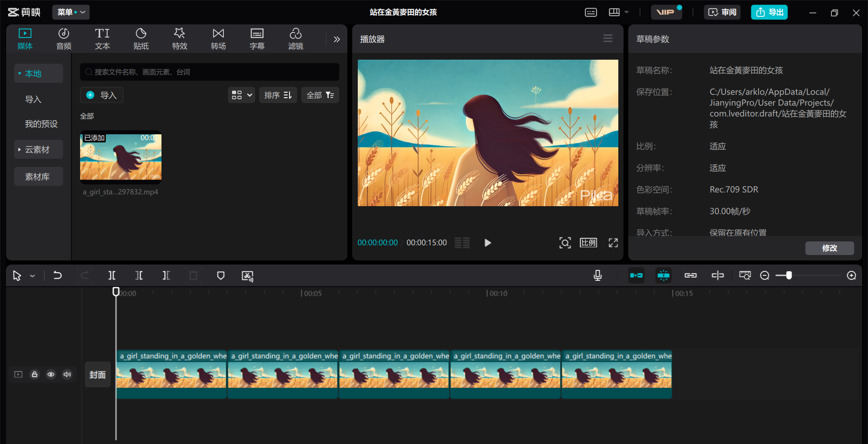868x444 pixels.
Task: Click the microphone record voiceover icon
Action: [598, 275]
